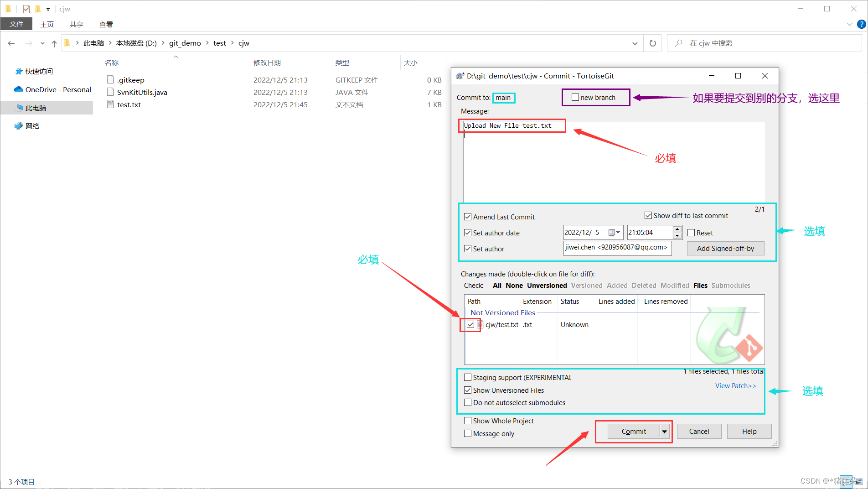Check All files link
The width and height of the screenshot is (868, 489).
pyautogui.click(x=497, y=286)
